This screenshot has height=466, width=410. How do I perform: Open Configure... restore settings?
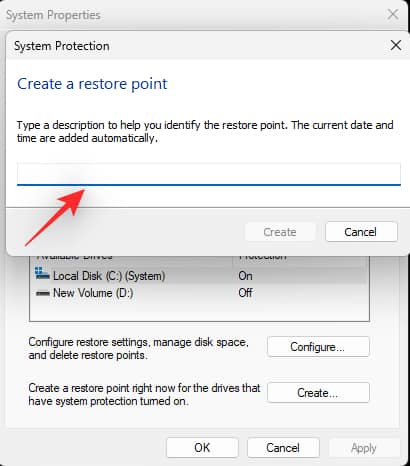pos(318,347)
